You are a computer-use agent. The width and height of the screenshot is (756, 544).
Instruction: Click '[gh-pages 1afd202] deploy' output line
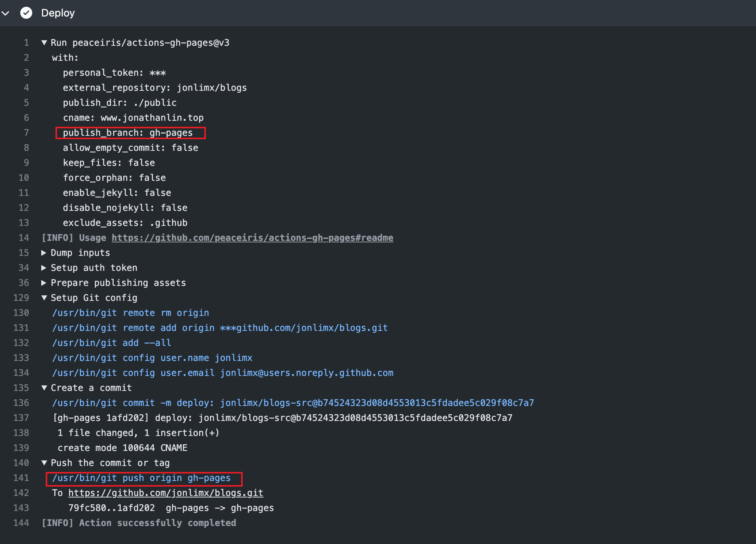pyautogui.click(x=283, y=418)
